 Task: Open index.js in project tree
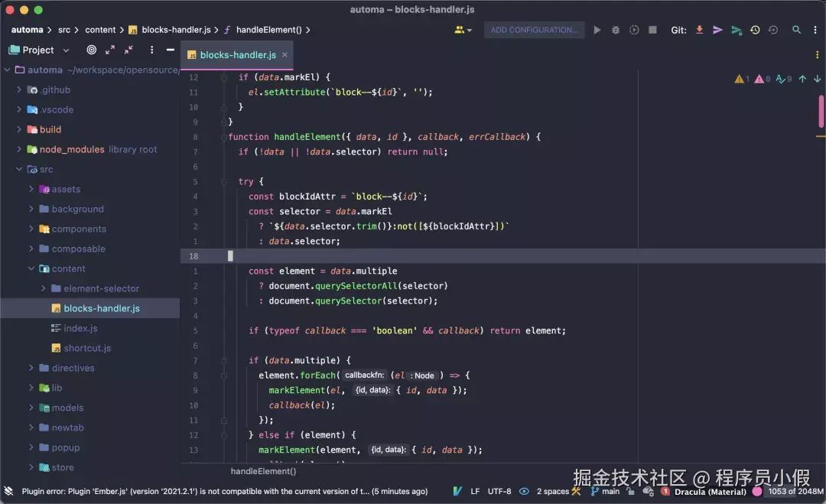pyautogui.click(x=80, y=328)
